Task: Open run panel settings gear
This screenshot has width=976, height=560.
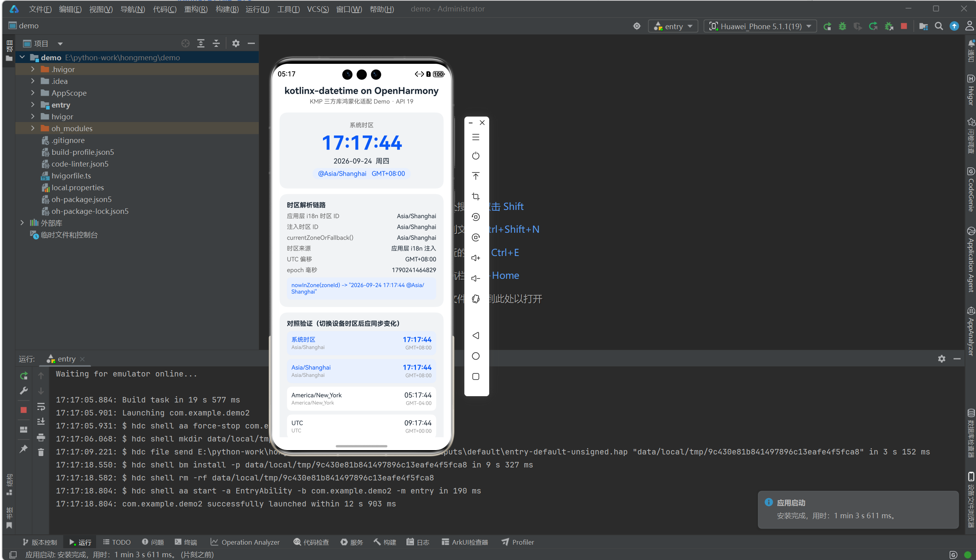Action: pyautogui.click(x=942, y=359)
